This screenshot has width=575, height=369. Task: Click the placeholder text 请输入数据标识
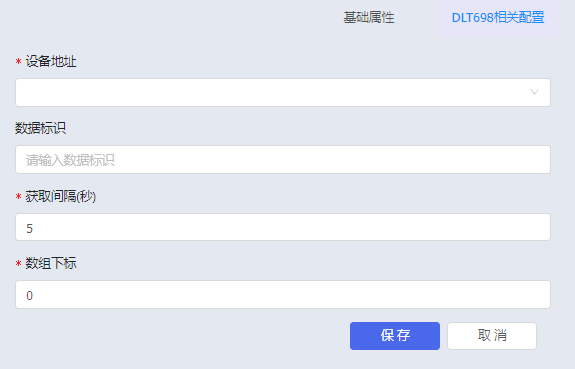[x=70, y=160]
